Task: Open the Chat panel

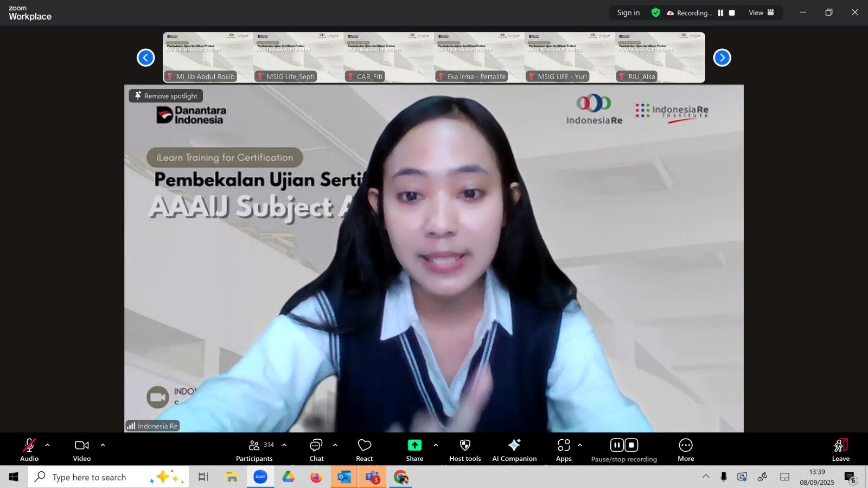Action: pos(316,450)
